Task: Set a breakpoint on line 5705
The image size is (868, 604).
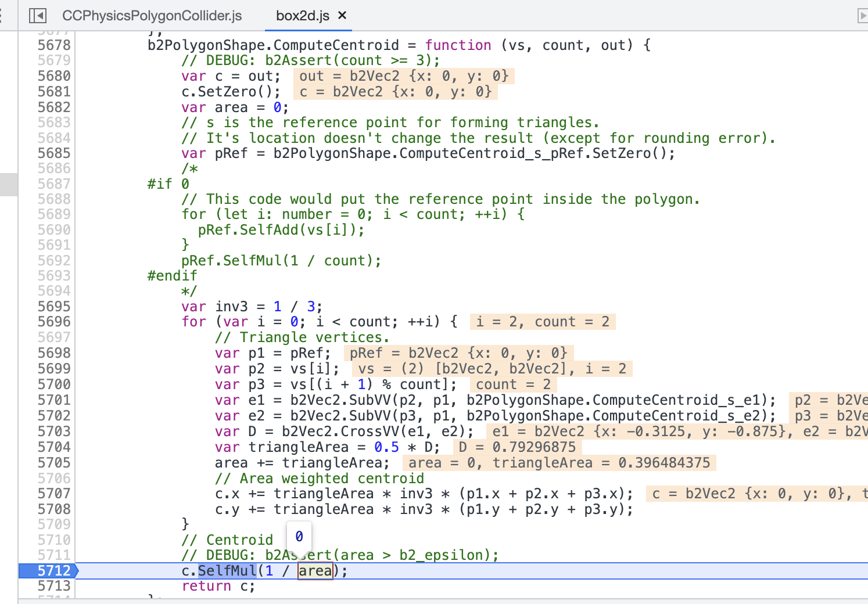Action: tap(54, 463)
